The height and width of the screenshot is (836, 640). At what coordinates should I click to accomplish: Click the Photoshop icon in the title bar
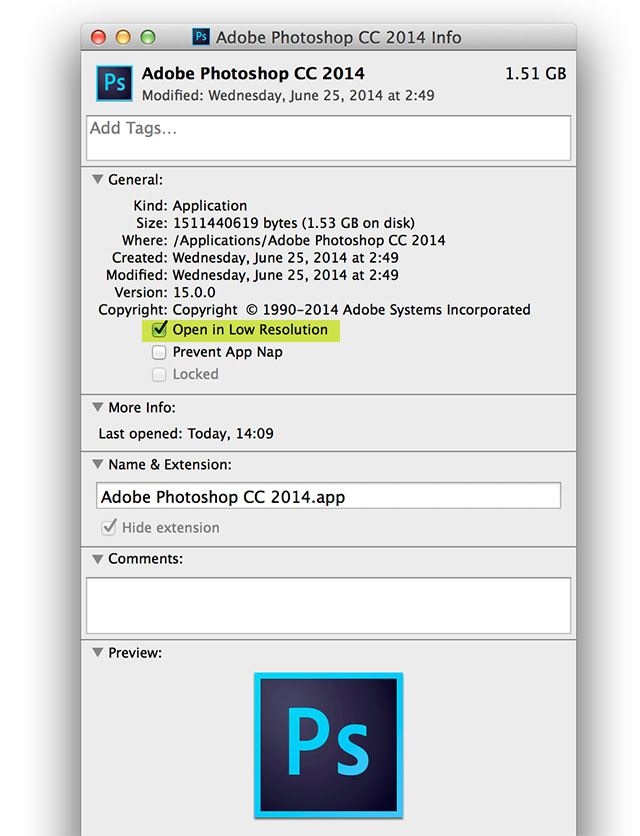(201, 37)
